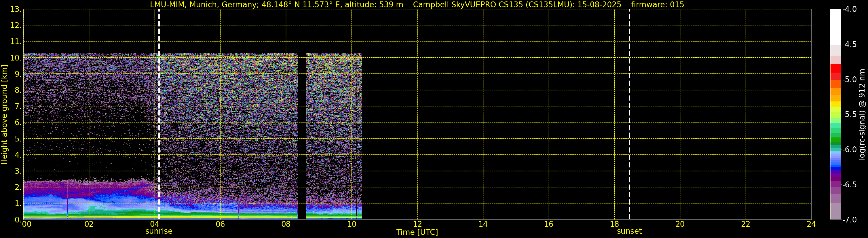Click the time axis tick label 20
This screenshot has height=238, width=868.
[680, 224]
